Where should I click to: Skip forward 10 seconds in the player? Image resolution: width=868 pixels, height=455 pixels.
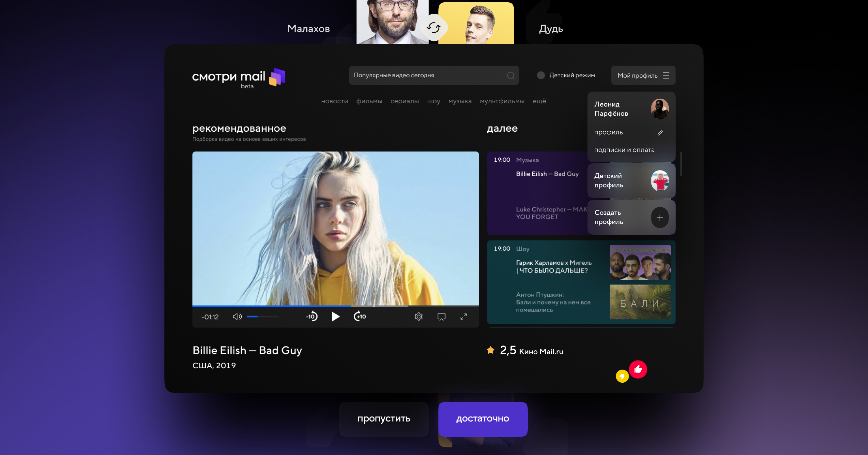(x=359, y=316)
